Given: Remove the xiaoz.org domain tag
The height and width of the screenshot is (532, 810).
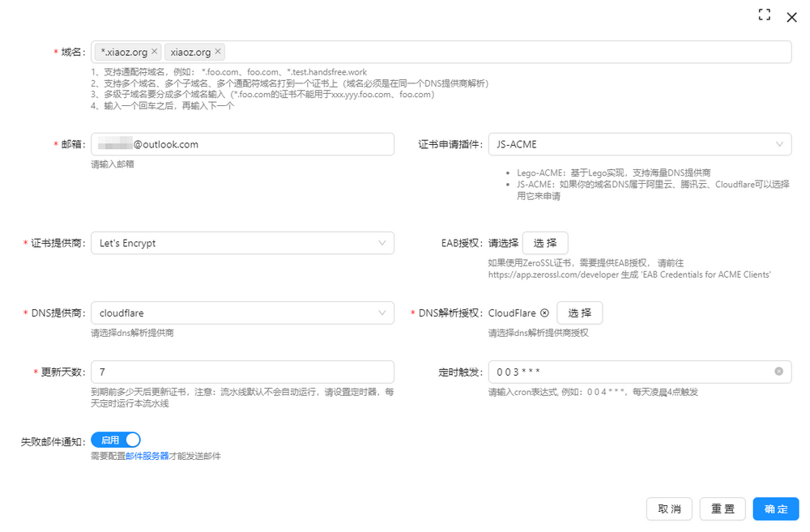Looking at the screenshot, I should (x=217, y=51).
